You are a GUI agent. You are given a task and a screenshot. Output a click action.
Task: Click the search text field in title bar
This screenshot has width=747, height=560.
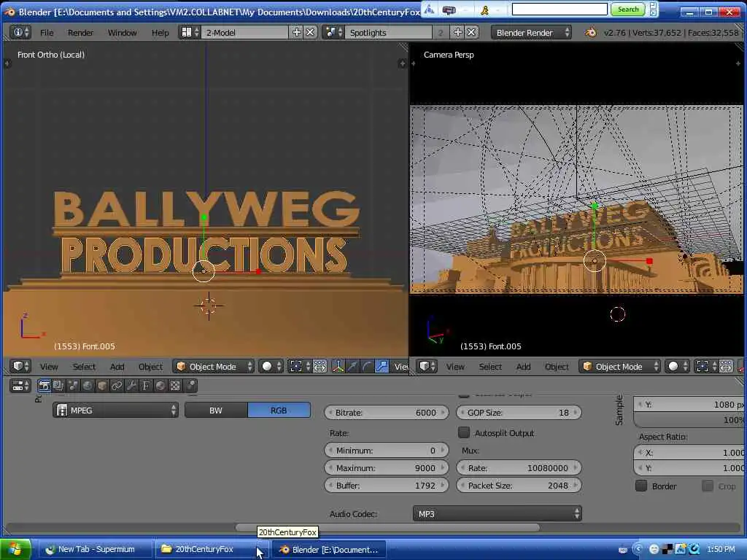point(560,9)
